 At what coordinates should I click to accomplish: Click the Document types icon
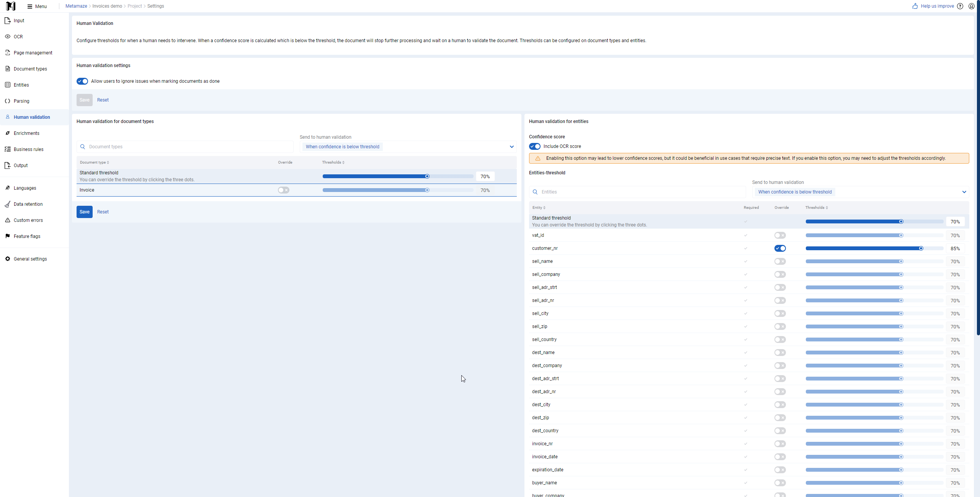coord(8,69)
